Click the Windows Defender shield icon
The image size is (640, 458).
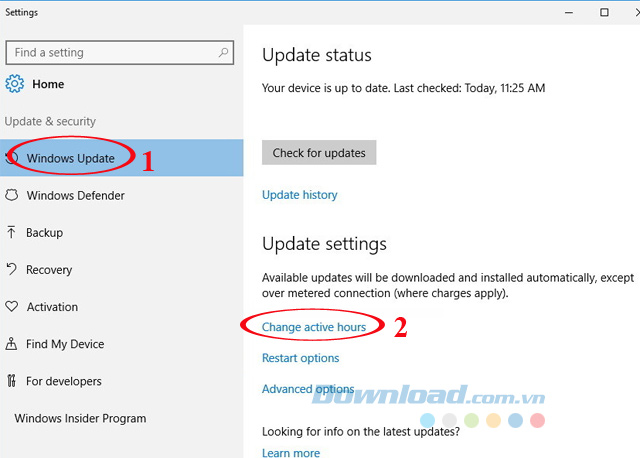tap(12, 195)
